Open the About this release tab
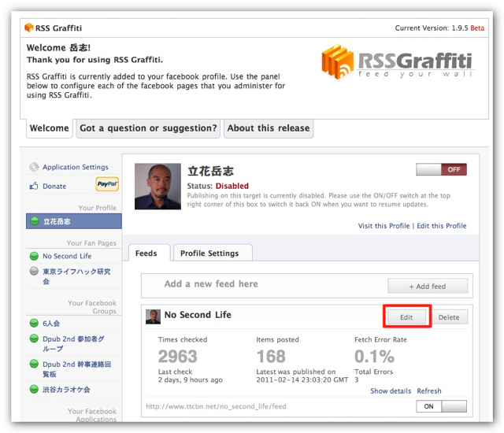This screenshot has height=433, width=504. coord(269,128)
